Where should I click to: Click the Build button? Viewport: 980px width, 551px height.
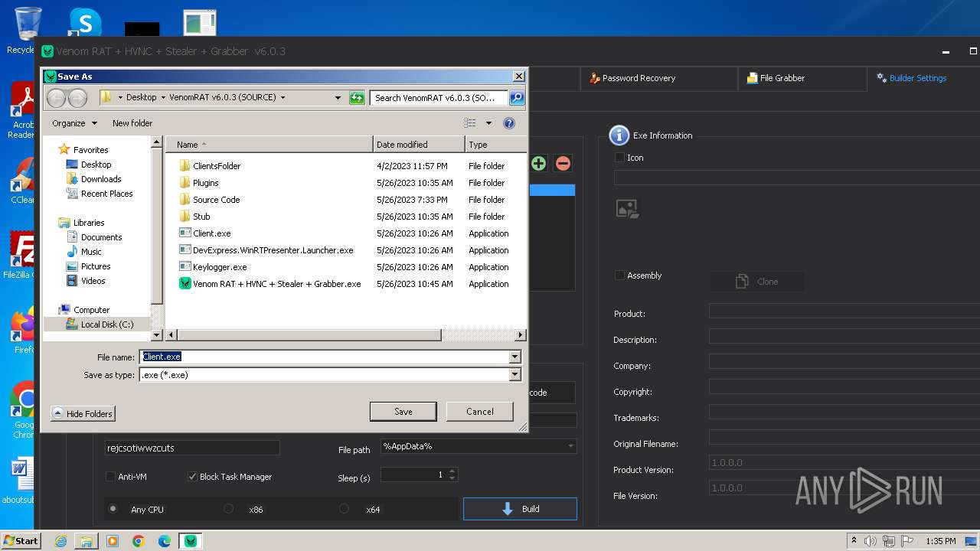[x=520, y=509]
